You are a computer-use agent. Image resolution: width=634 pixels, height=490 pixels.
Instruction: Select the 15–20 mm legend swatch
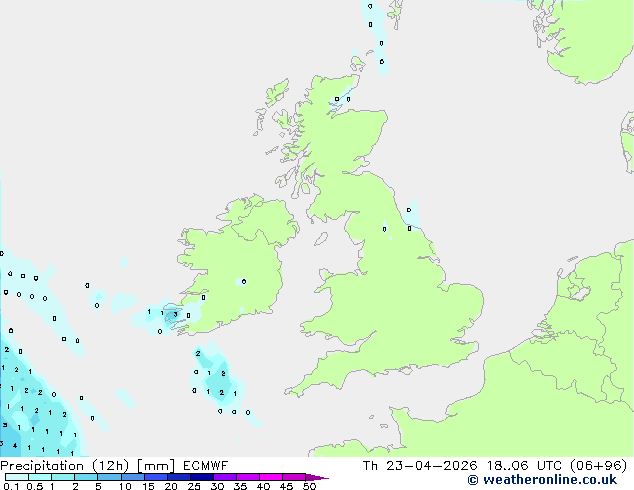click(x=156, y=477)
